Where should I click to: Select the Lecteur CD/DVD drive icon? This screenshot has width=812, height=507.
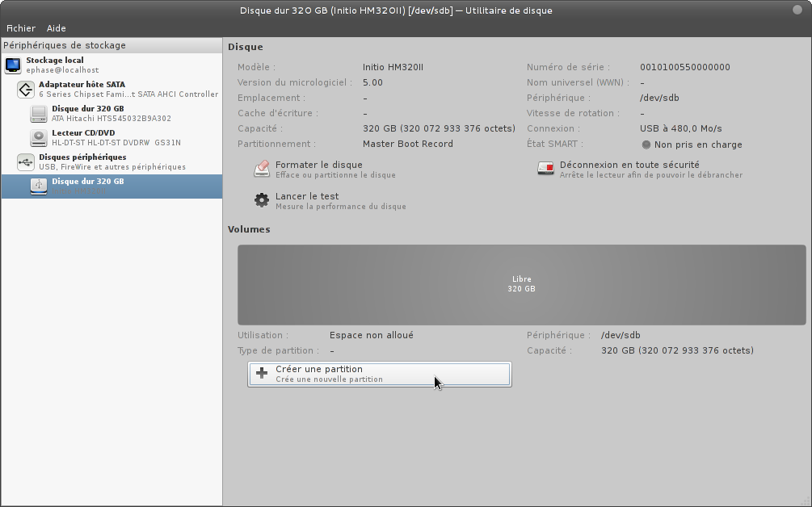[x=39, y=138]
